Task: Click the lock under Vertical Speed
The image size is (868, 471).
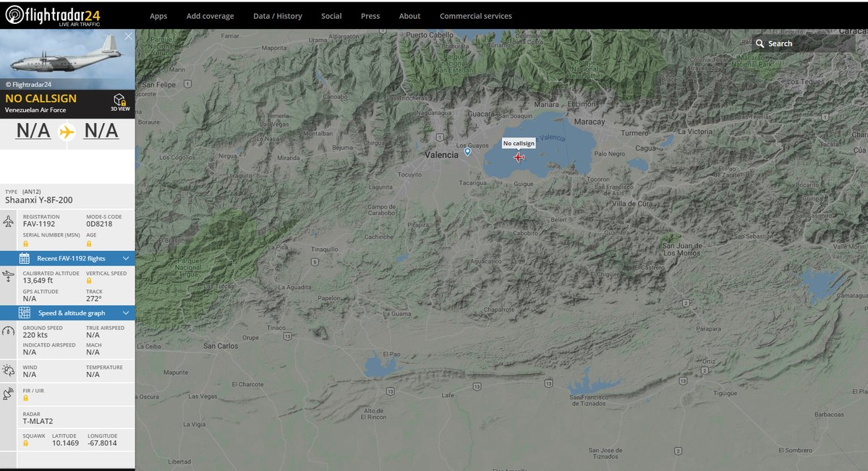Action: 89,279
